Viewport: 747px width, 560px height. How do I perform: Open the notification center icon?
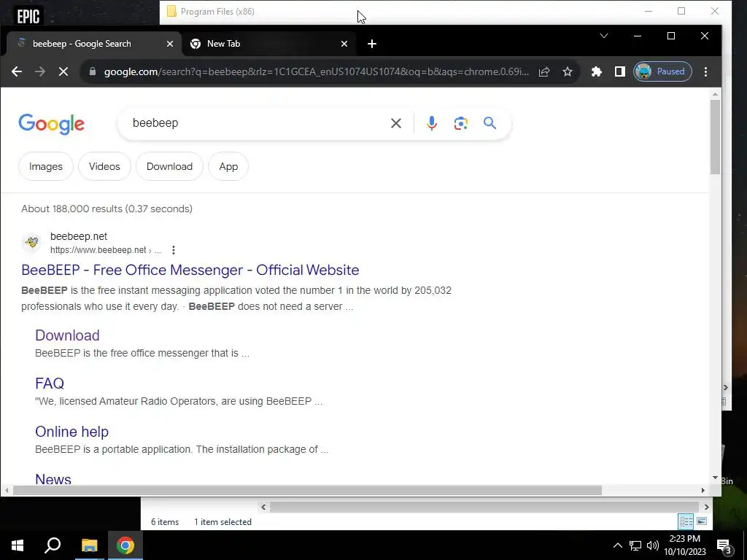click(x=724, y=545)
